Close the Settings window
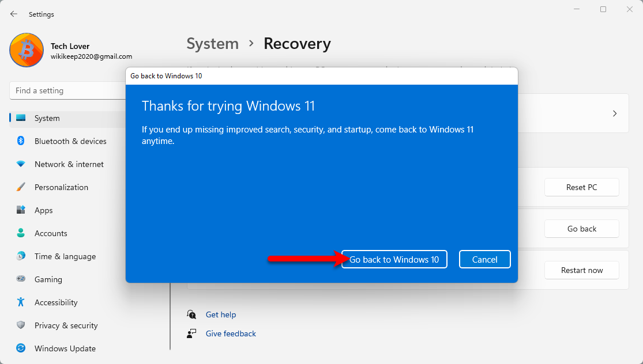Viewport: 643px width, 364px height. pos(630,9)
